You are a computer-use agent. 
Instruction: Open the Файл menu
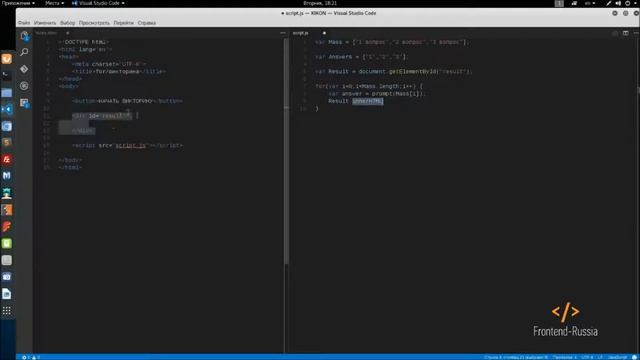tap(24, 23)
